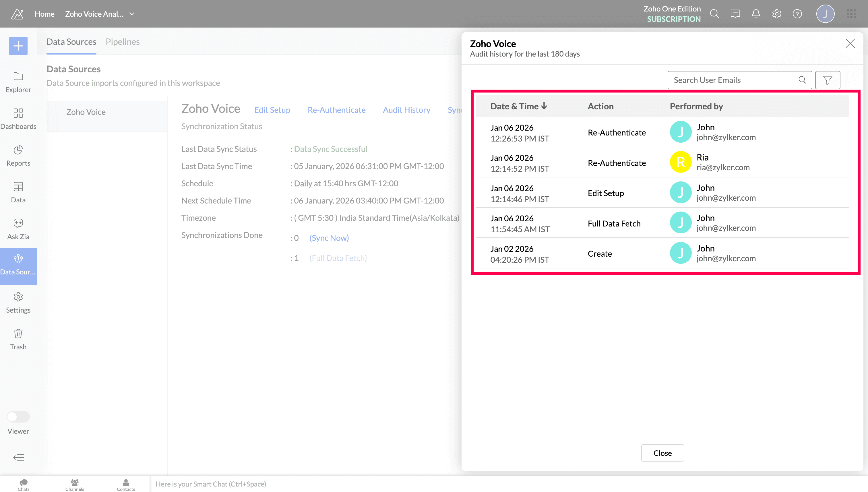Viewport: 868px width, 492px height.
Task: Open Ask Zia in sidebar
Action: pyautogui.click(x=18, y=229)
